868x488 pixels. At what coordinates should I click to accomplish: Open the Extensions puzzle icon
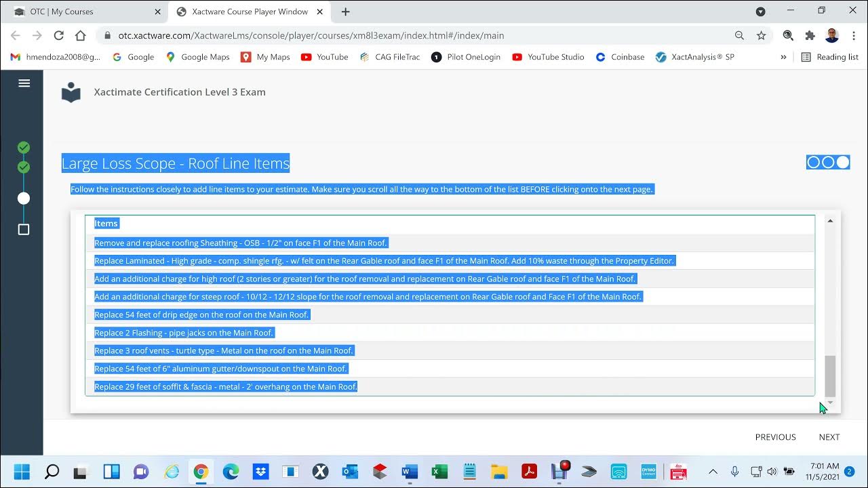click(810, 35)
